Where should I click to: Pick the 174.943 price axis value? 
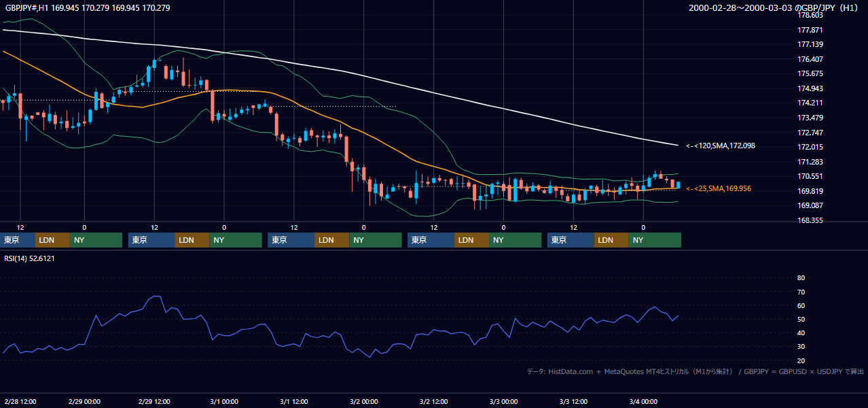(810, 88)
